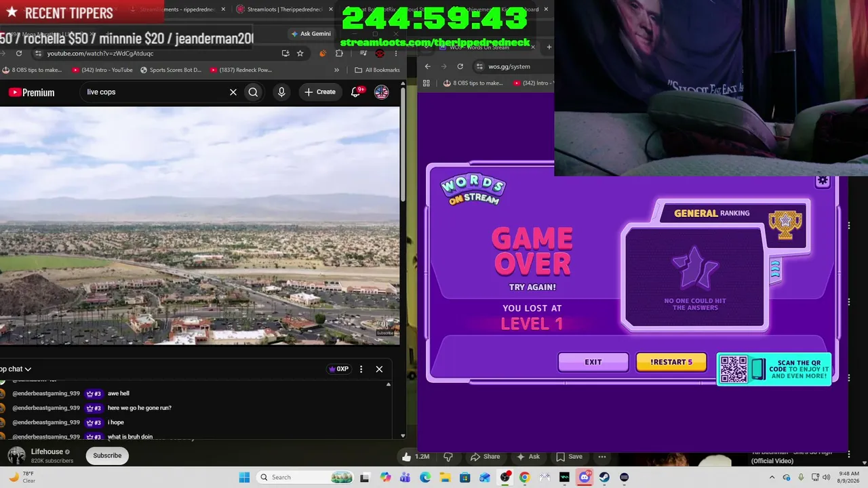Screen dimensions: 868x488
Task: Open the 78°F weather widget
Action: point(22,477)
